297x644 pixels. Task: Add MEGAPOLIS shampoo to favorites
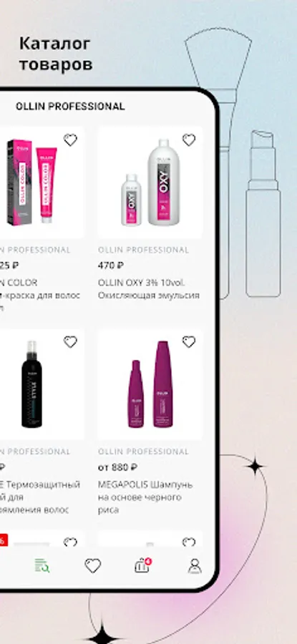tap(189, 342)
